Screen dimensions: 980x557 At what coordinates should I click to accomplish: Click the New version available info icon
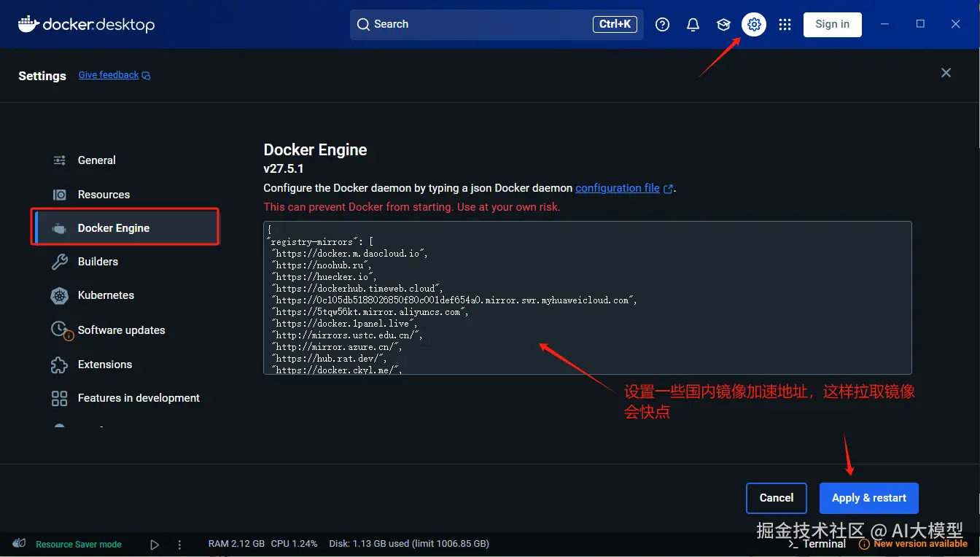[864, 544]
